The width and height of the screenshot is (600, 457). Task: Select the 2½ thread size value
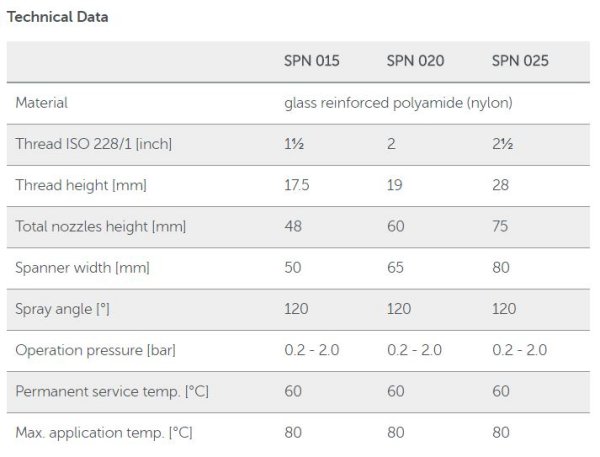coord(502,144)
